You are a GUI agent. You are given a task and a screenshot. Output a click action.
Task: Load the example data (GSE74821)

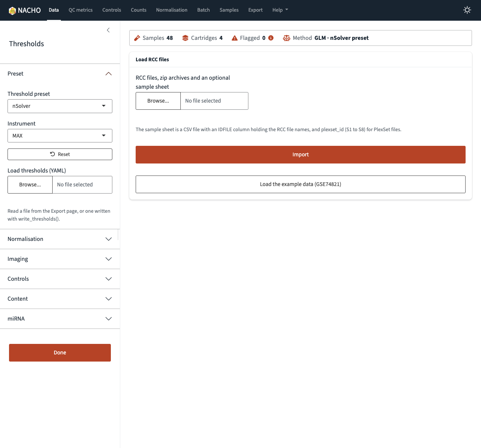click(x=301, y=184)
